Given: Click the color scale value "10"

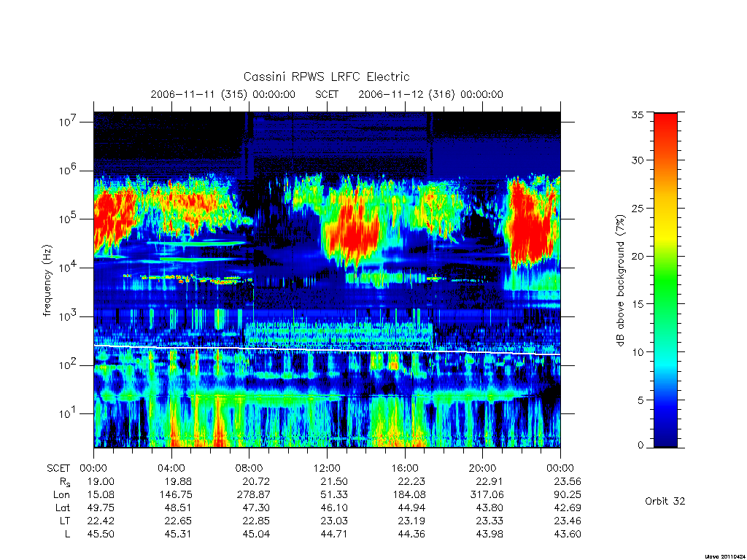Looking at the screenshot, I should [x=637, y=352].
